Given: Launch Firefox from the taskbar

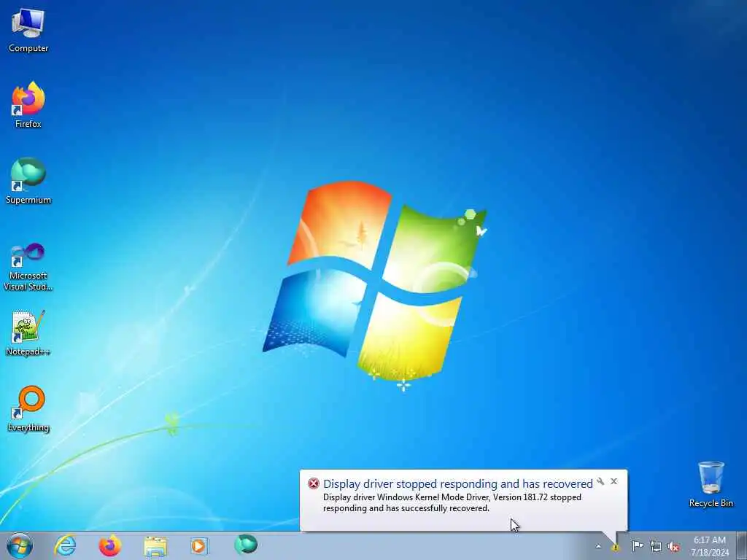Looking at the screenshot, I should coord(109,545).
